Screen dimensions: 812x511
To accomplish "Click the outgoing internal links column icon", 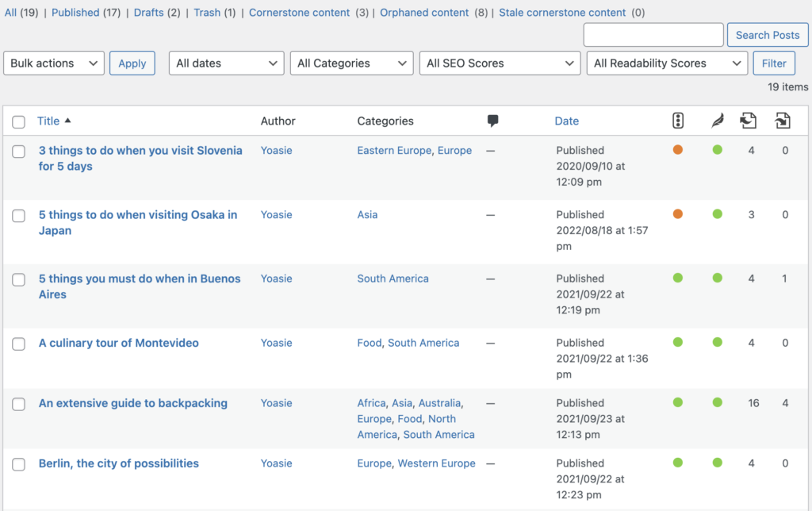I will click(783, 120).
